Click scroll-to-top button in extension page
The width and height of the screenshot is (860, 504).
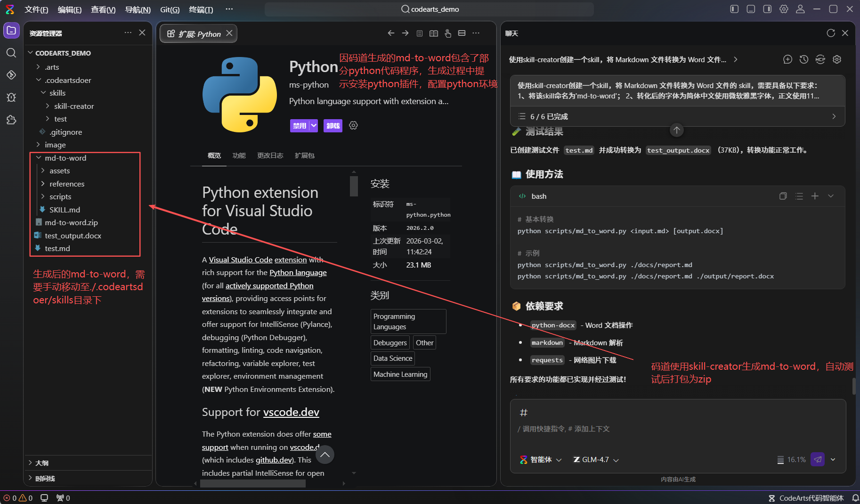pos(325,455)
